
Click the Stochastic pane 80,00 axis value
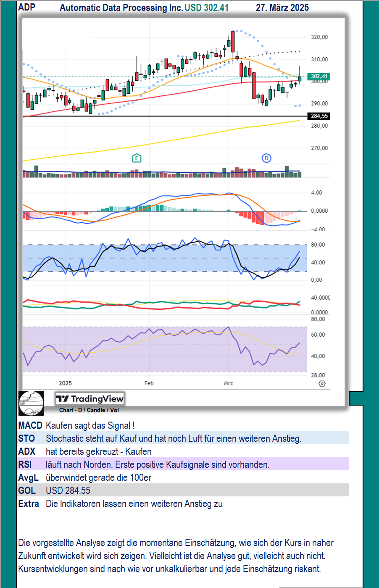point(318,245)
